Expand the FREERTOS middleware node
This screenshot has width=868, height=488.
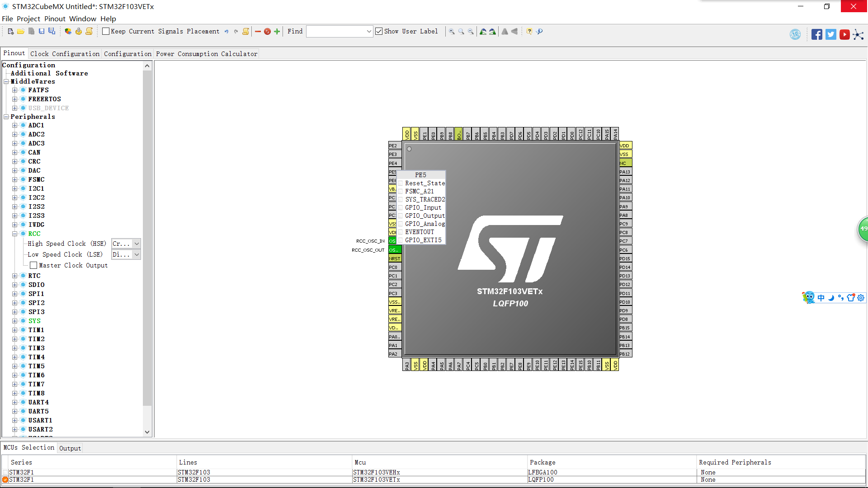coord(15,99)
